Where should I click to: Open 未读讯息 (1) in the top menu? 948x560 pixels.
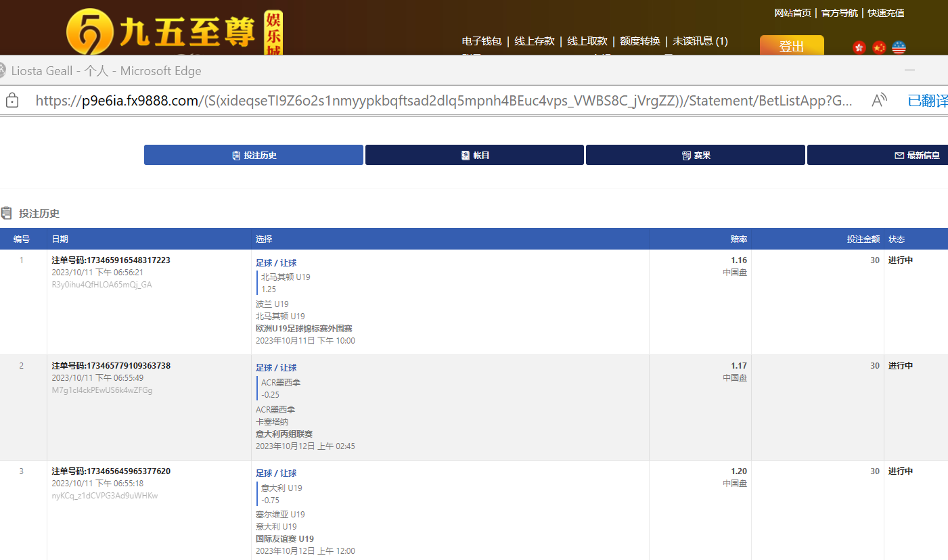[700, 41]
